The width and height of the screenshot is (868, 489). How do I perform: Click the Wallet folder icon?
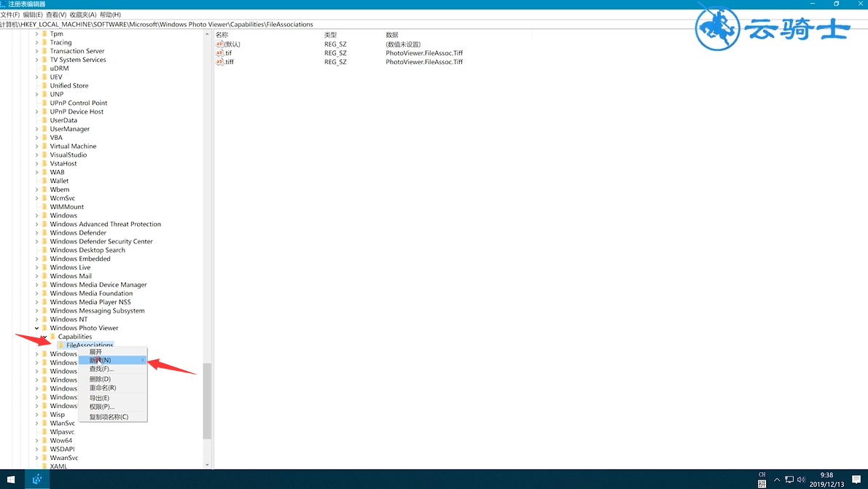(45, 181)
